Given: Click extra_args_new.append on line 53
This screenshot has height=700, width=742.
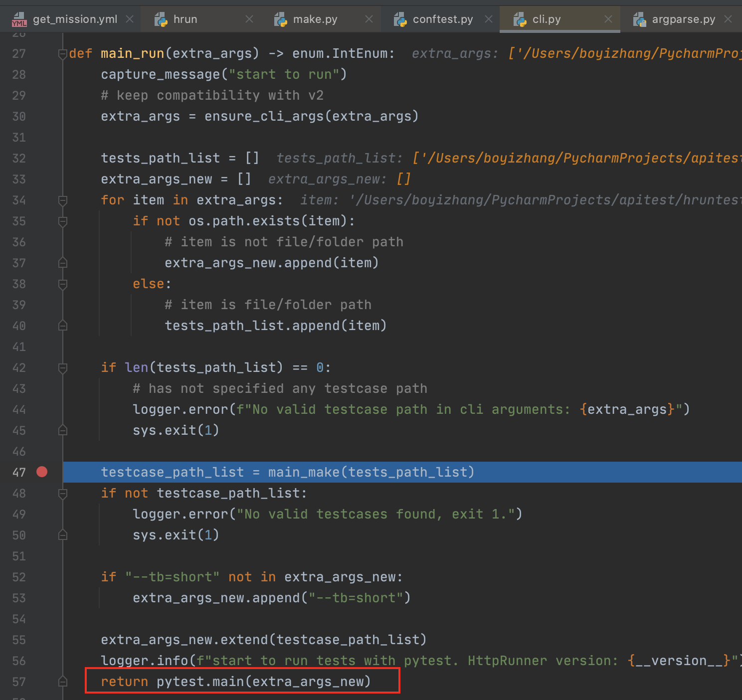Looking at the screenshot, I should [216, 598].
